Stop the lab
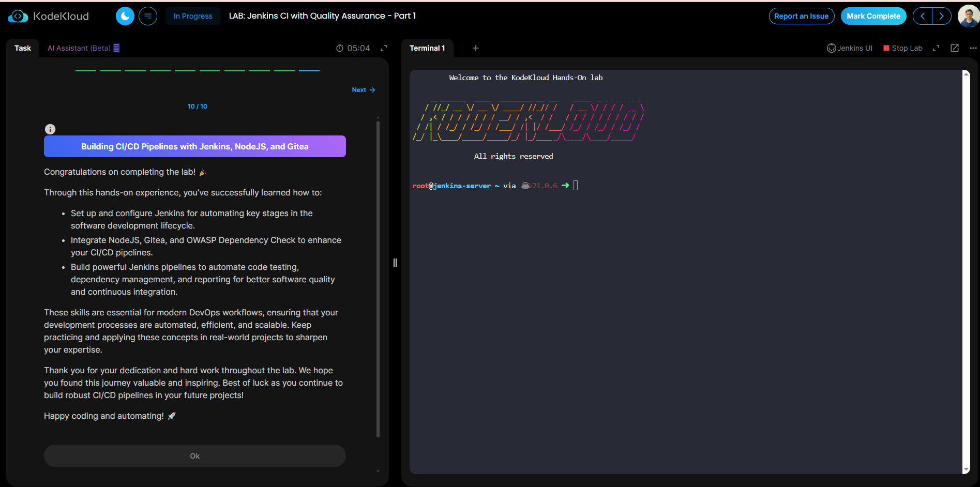Viewport: 980px width, 487px height. pos(903,48)
